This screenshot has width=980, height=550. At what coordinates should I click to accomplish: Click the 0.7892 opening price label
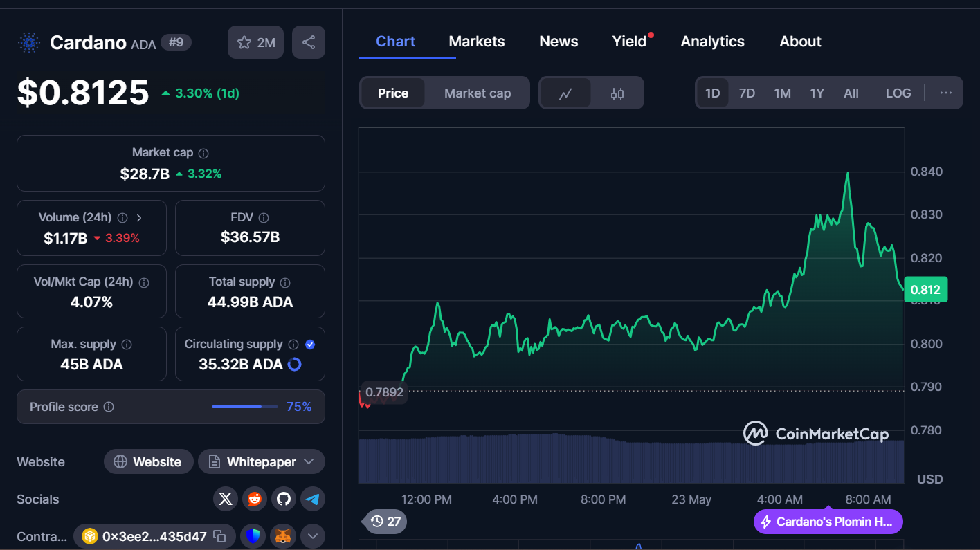(384, 393)
